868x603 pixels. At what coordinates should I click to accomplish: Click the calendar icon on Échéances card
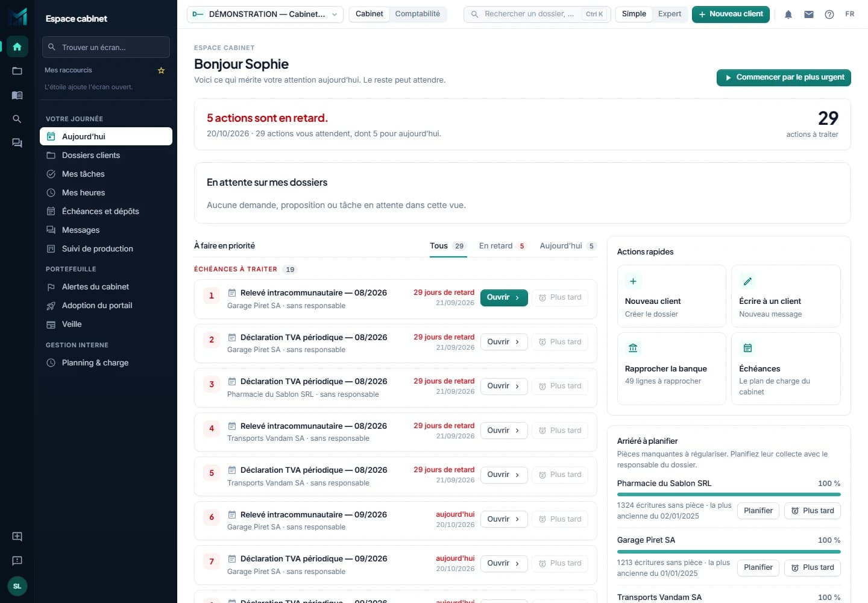(747, 348)
